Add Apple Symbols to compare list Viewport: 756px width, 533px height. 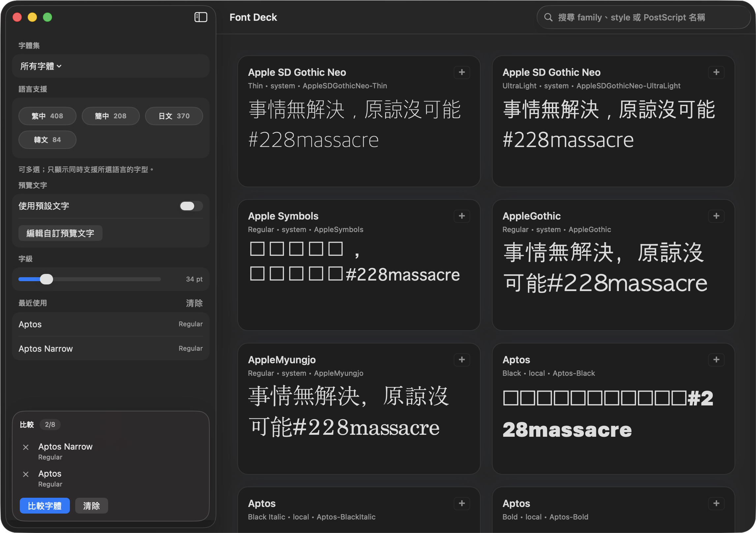pyautogui.click(x=462, y=216)
